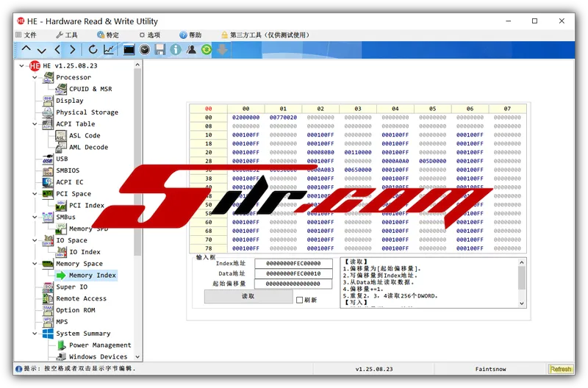Select Memory Index tree item

coord(93,275)
